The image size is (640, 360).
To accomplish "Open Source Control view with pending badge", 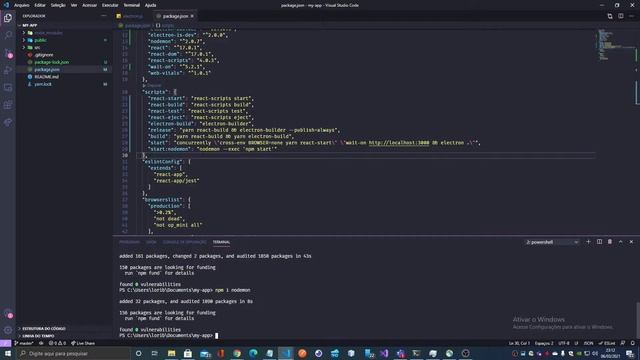I will click(8, 53).
